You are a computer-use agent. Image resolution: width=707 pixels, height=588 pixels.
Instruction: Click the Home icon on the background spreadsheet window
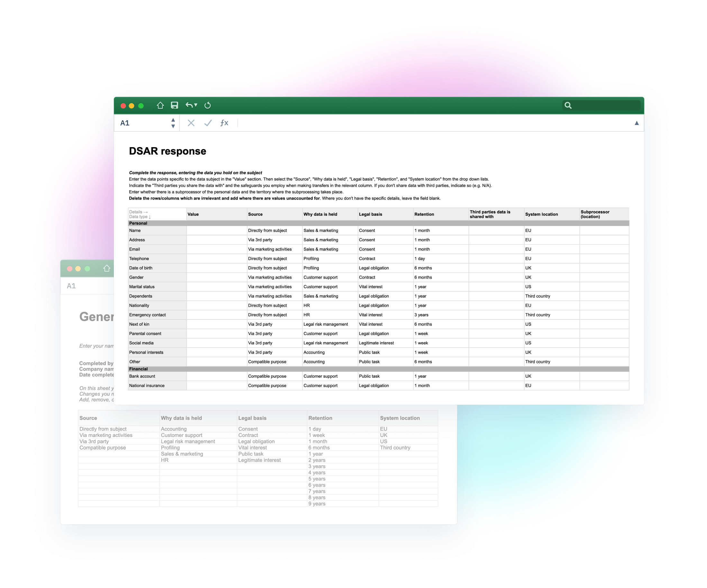pos(106,268)
